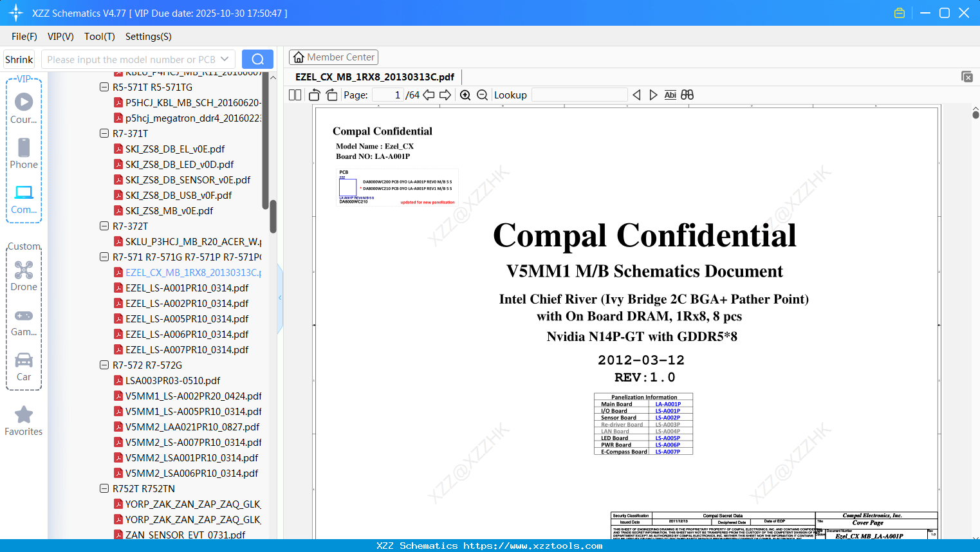Image resolution: width=980 pixels, height=552 pixels.
Task: Zoom in on the schematic
Action: [465, 95]
